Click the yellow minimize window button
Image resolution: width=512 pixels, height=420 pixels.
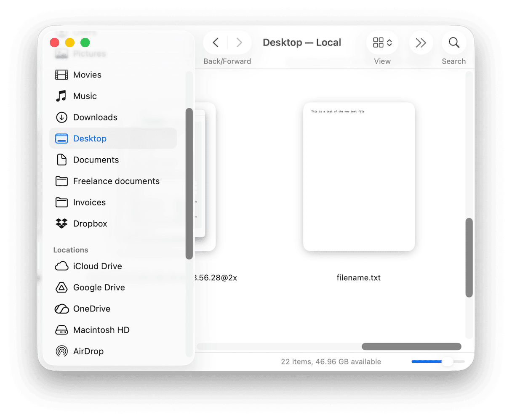pos(70,43)
